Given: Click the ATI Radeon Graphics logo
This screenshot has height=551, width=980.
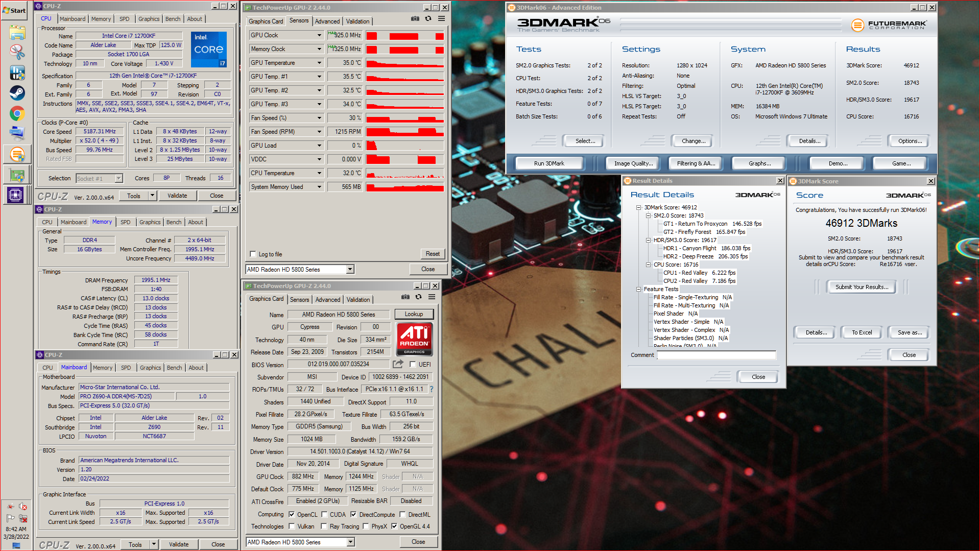Looking at the screenshot, I should tap(414, 339).
